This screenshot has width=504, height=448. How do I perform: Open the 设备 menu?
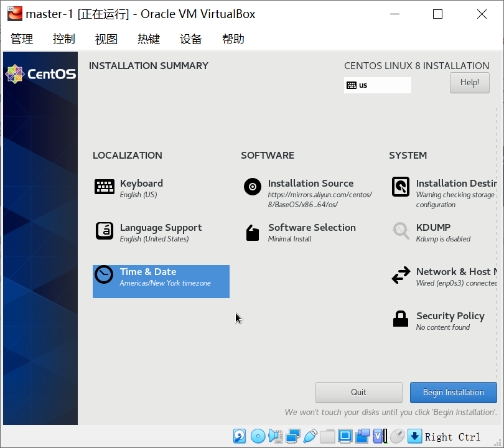point(191,39)
